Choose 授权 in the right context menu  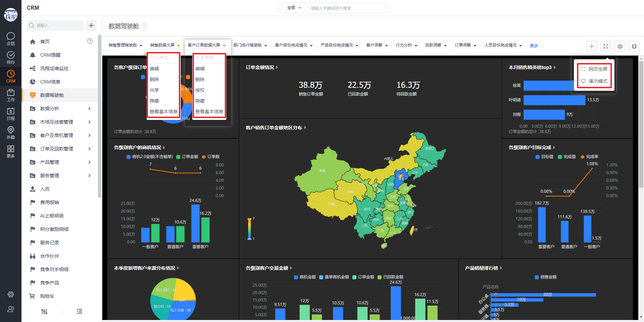[200, 90]
